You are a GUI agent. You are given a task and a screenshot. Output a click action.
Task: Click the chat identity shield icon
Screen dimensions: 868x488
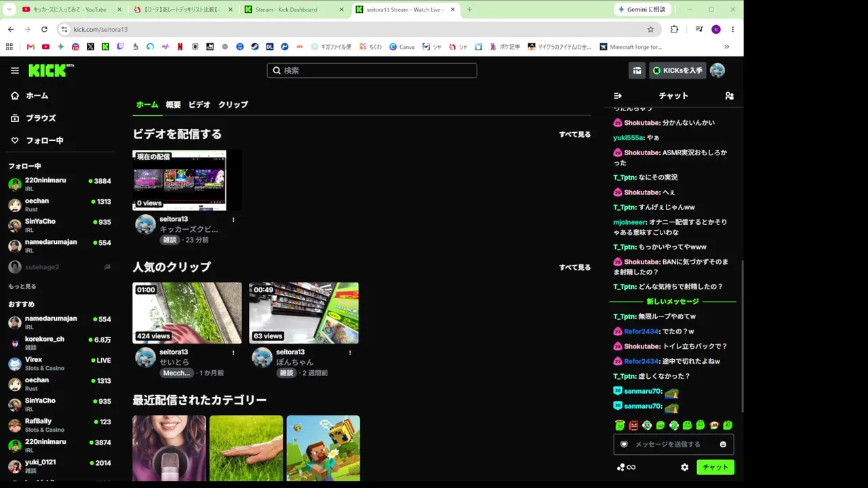click(624, 444)
